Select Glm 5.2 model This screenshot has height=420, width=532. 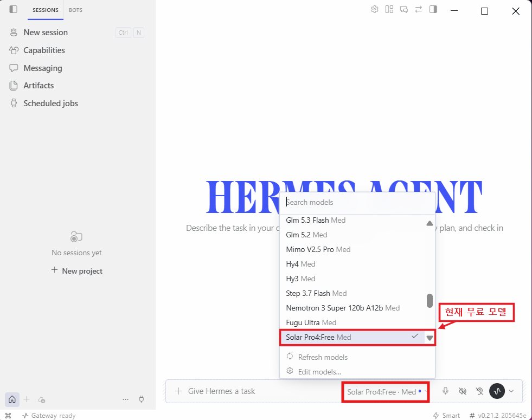tap(353, 235)
